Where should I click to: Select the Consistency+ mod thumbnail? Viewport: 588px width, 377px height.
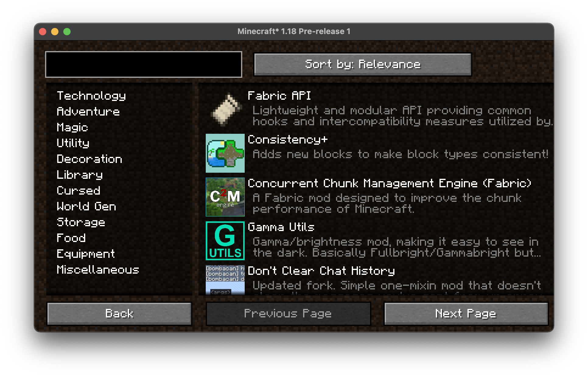pyautogui.click(x=225, y=153)
